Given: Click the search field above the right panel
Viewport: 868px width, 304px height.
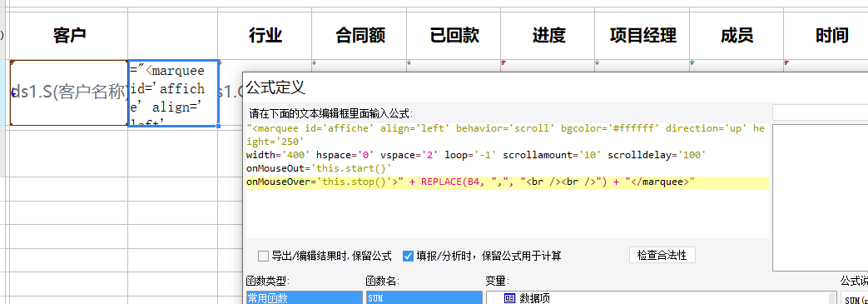Looking at the screenshot, I should [820, 113].
